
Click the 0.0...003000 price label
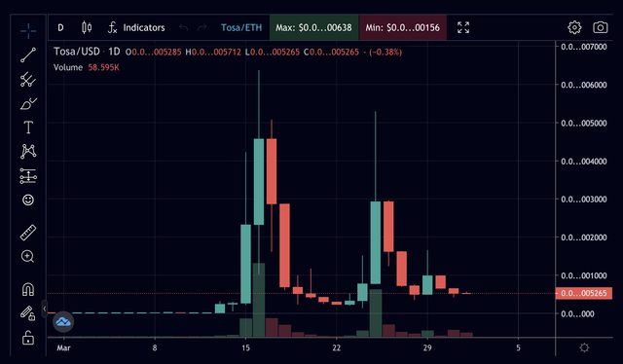(x=584, y=200)
